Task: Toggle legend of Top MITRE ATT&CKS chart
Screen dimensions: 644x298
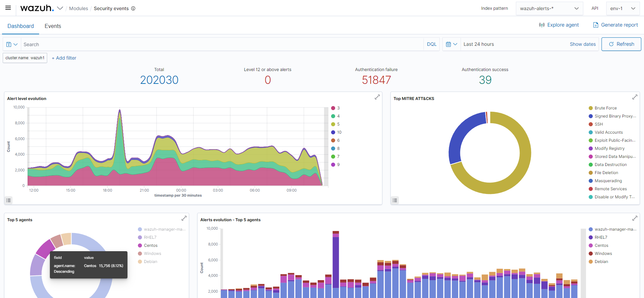Action: tap(395, 200)
